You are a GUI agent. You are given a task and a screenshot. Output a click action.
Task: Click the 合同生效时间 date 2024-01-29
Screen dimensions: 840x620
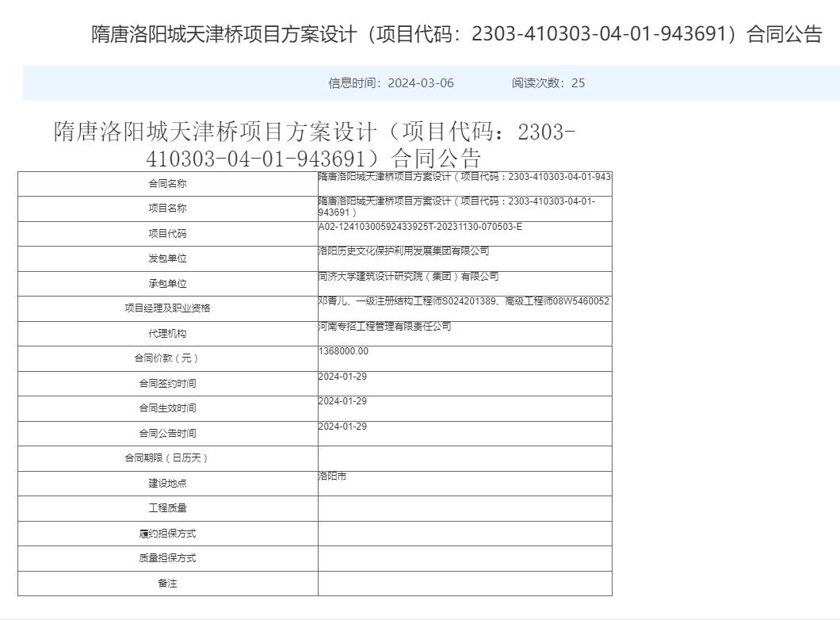(343, 401)
